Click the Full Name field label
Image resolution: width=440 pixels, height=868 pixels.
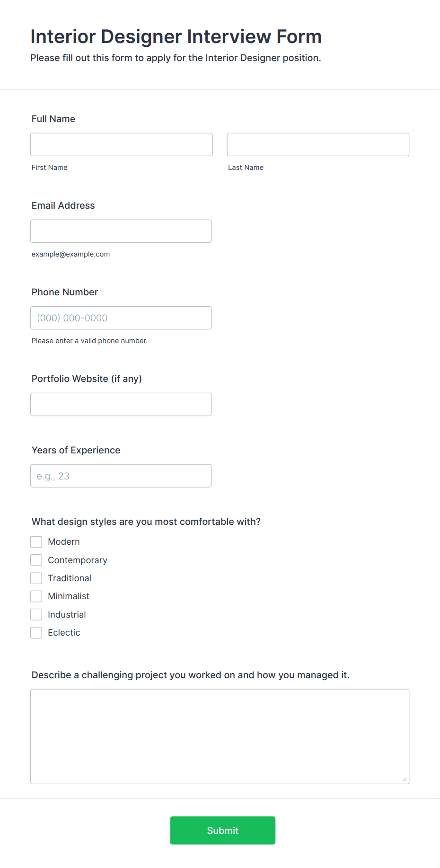(53, 119)
